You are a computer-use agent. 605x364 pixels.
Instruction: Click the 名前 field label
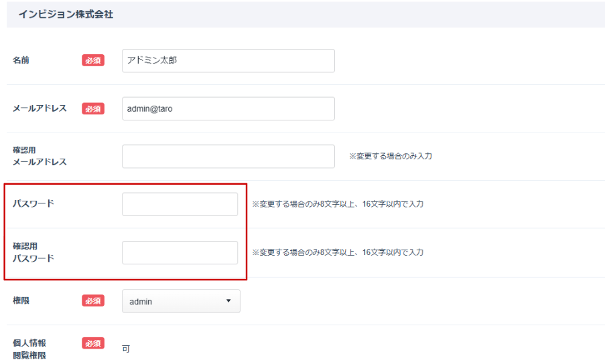[21, 60]
